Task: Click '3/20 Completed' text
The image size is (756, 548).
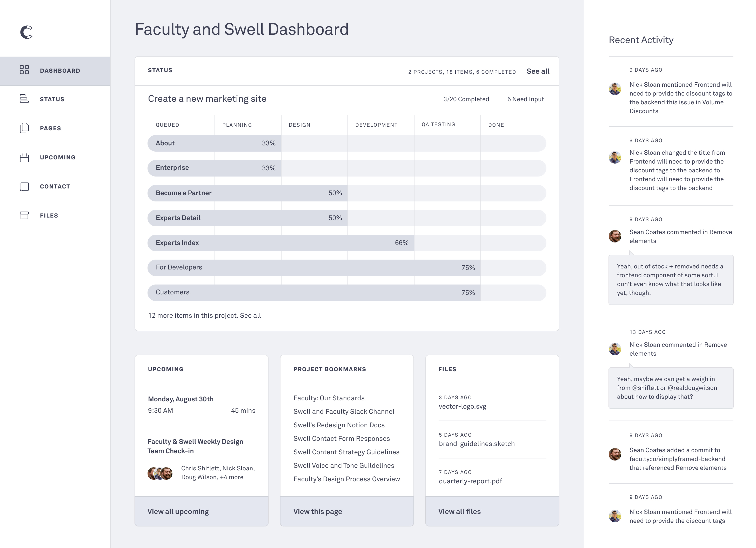Action: click(466, 99)
